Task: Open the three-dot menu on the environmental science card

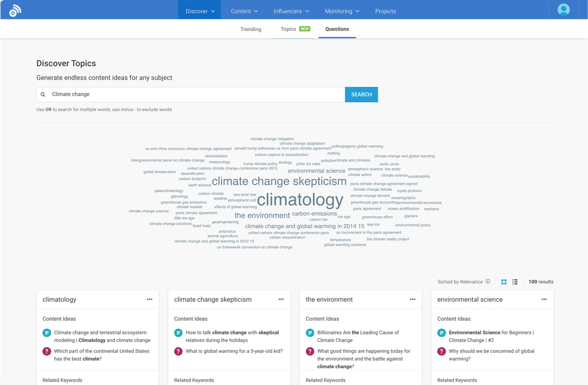Action: coord(544,299)
